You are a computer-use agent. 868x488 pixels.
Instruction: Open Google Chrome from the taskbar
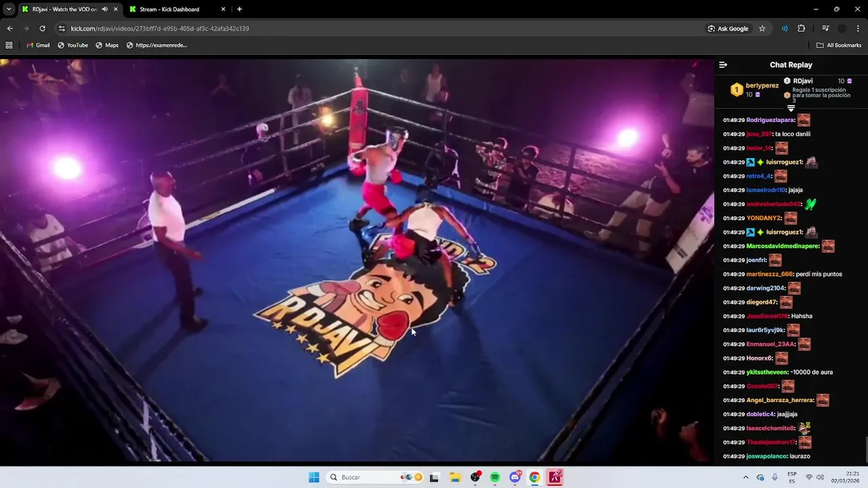[x=535, y=477]
